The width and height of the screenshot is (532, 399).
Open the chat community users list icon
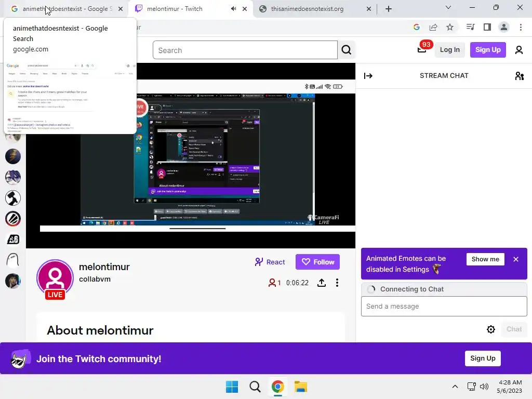519,76
